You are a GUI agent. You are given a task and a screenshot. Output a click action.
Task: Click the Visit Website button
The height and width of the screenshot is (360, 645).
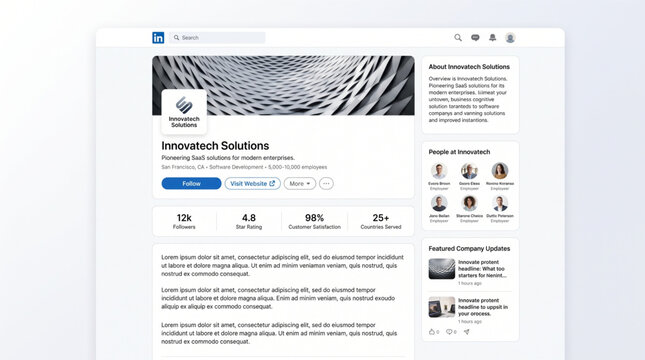pos(253,183)
